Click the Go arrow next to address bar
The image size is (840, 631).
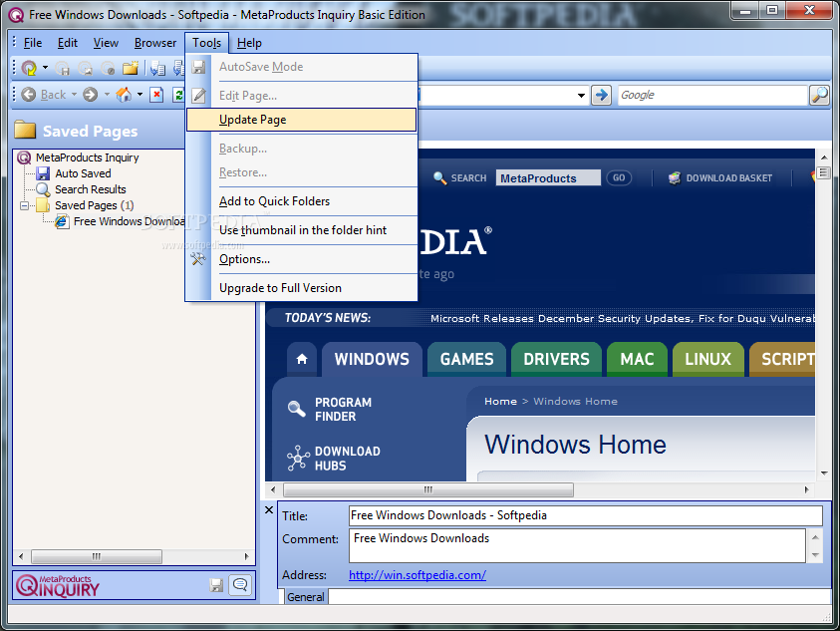tap(602, 96)
